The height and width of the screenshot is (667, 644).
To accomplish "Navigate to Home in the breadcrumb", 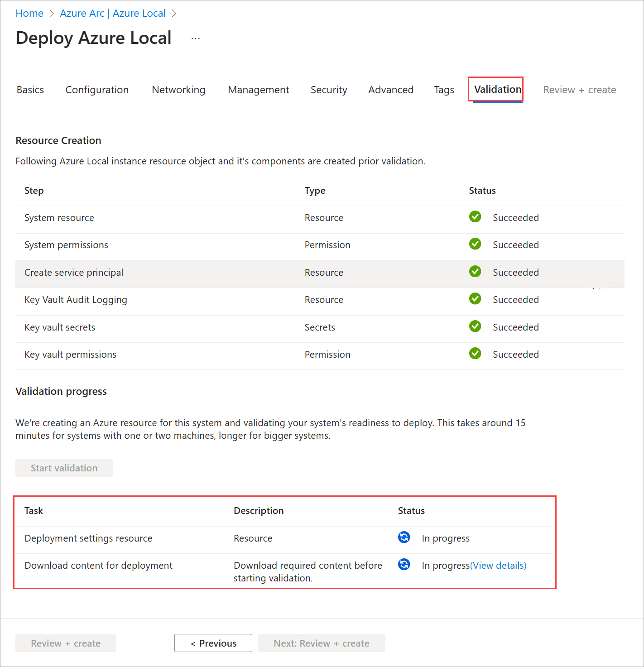I will coord(29,14).
